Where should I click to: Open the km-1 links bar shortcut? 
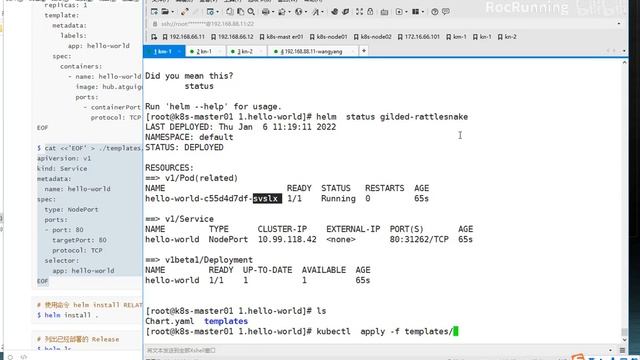[x=456, y=37]
